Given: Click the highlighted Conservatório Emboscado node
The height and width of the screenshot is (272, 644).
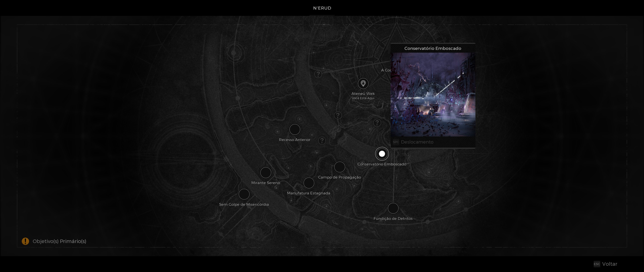Looking at the screenshot, I should click(382, 154).
